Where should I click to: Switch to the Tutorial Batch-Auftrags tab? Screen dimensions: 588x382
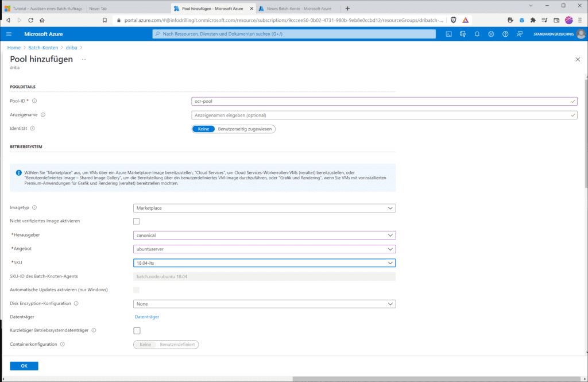tap(43, 8)
